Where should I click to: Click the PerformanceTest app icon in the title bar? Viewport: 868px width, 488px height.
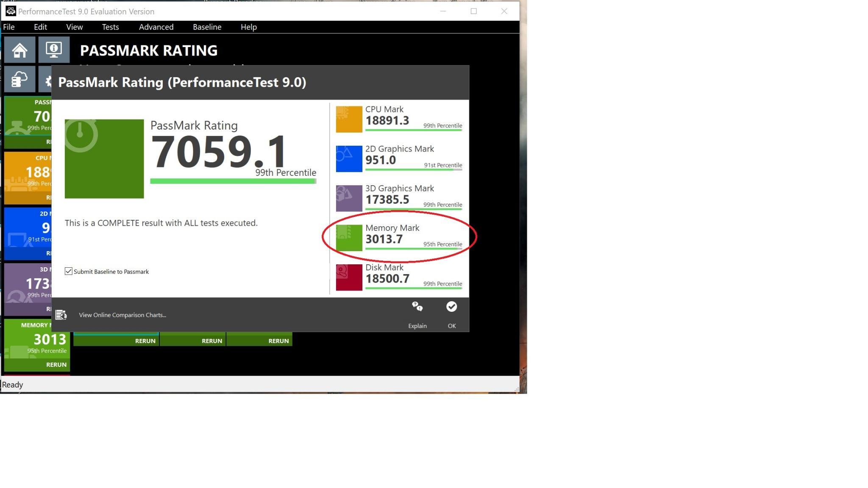[11, 11]
